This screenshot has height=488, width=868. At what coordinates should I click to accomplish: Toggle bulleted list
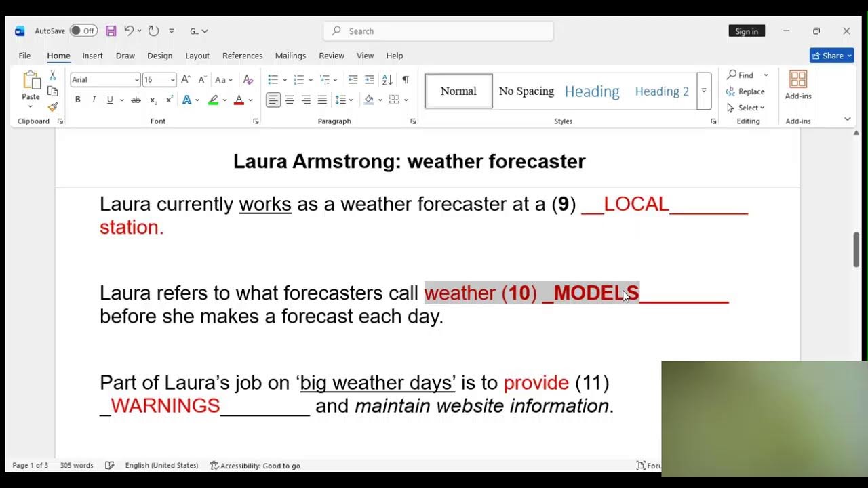tap(273, 80)
